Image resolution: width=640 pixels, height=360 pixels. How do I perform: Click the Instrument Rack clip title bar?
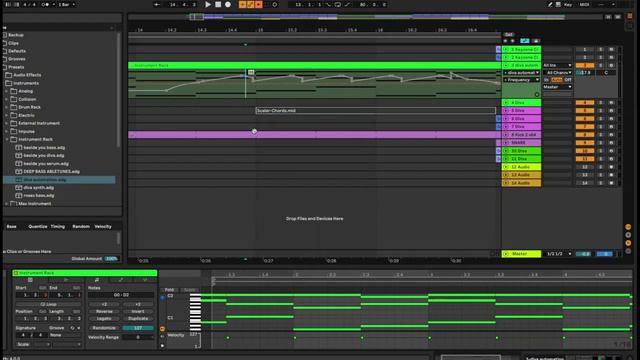click(85, 273)
